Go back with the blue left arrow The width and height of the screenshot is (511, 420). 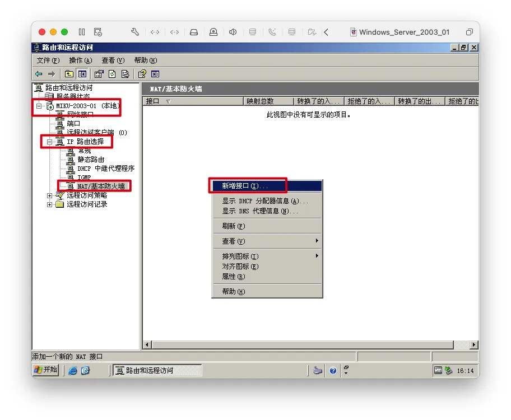(39, 74)
